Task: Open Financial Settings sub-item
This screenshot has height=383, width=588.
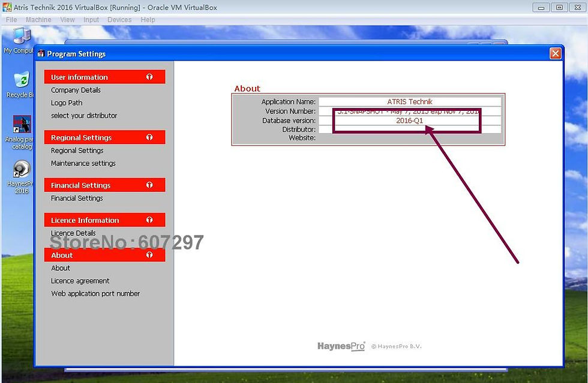Action: click(x=77, y=198)
